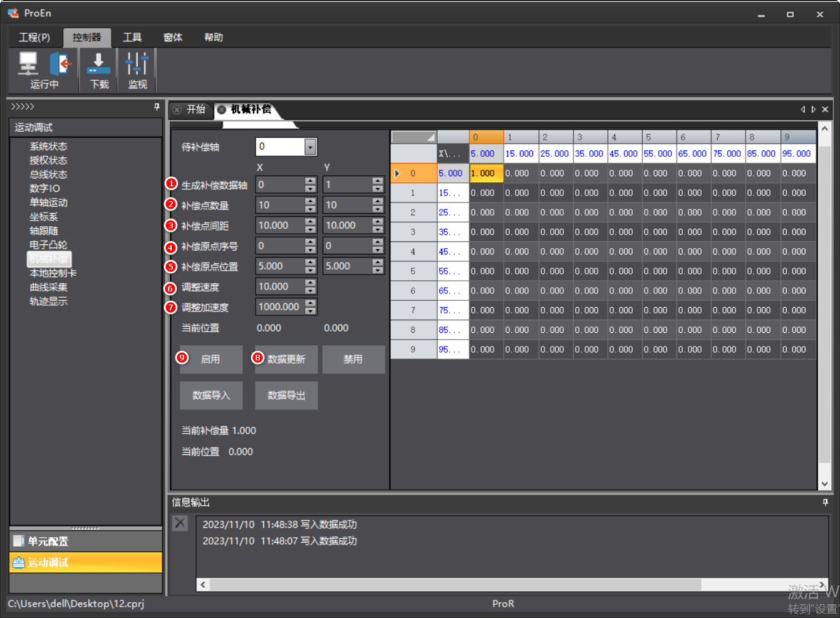This screenshot has width=840, height=618.
Task: Collapse the sidebar with the >>>>> chevrons
Action: pos(23,107)
